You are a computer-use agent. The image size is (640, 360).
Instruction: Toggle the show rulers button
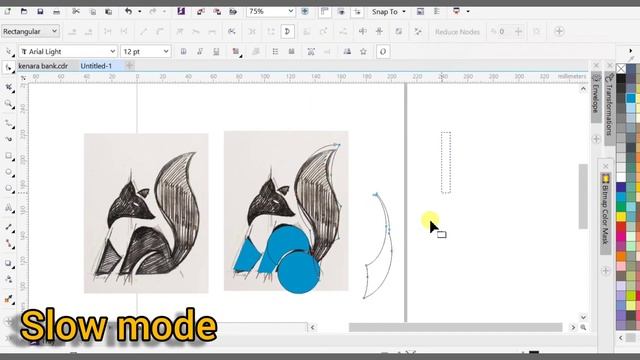pyautogui.click(x=325, y=11)
